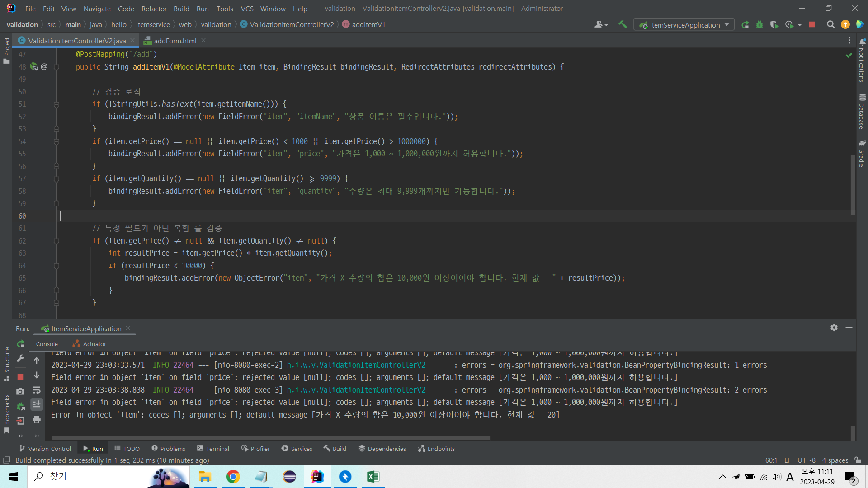
Task: Click the console horizontal scrollbar
Action: click(270, 437)
